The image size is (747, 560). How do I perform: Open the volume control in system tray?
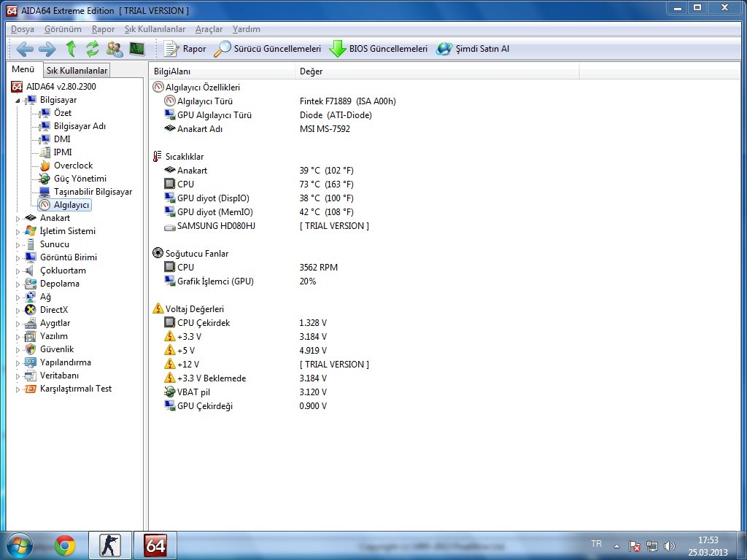coord(670,546)
